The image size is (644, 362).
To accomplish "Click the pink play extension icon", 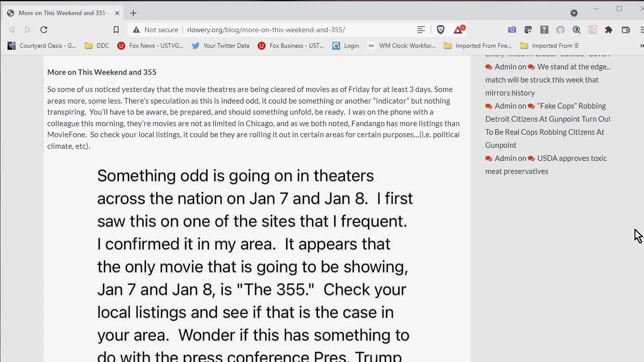I will pyautogui.click(x=593, y=30).
